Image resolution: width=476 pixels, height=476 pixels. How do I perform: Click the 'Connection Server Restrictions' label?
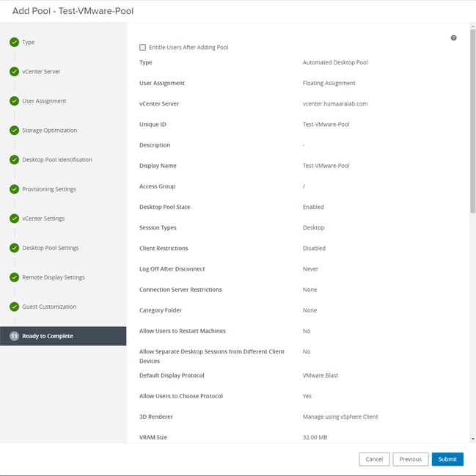pos(180,289)
